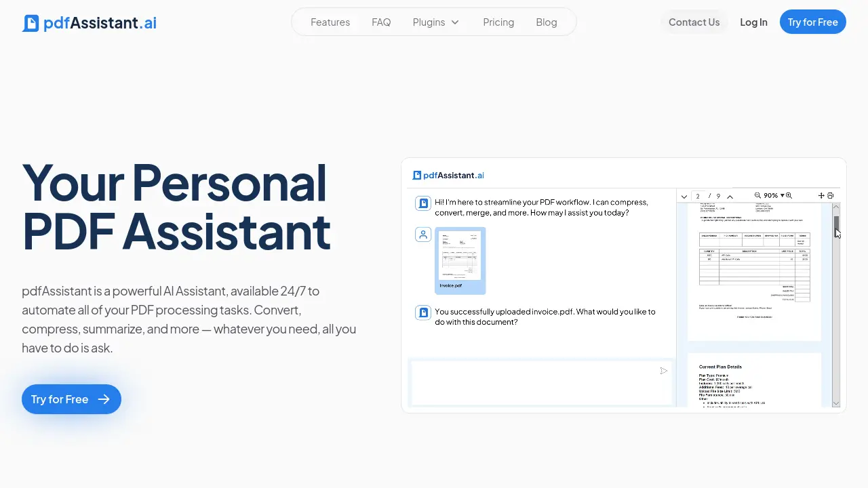This screenshot has height=488, width=868.
Task: Click the invoice table in PDF preview
Action: pyautogui.click(x=755, y=266)
